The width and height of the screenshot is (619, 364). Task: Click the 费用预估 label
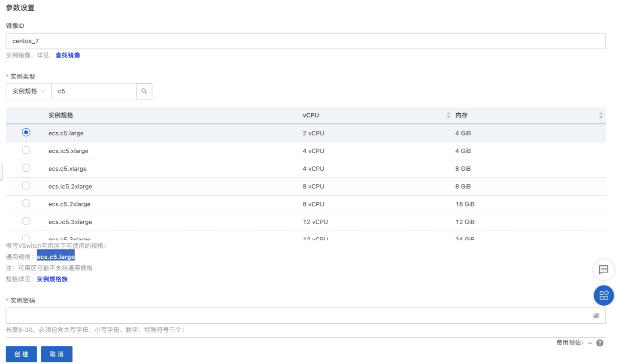click(570, 343)
